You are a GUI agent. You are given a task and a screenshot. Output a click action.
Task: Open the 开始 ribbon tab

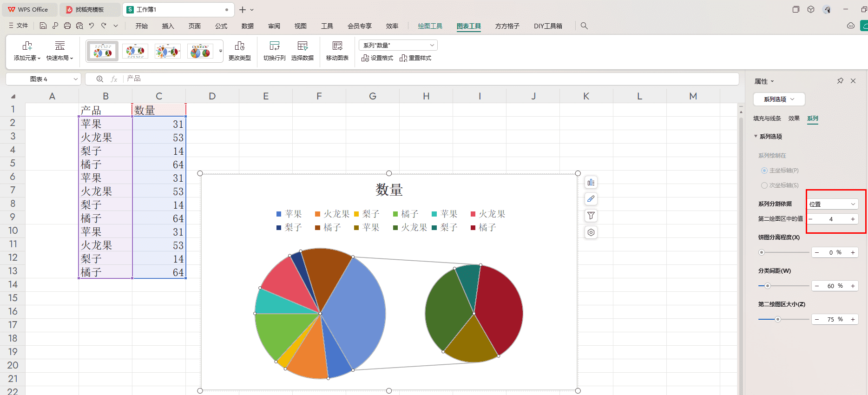tap(142, 26)
